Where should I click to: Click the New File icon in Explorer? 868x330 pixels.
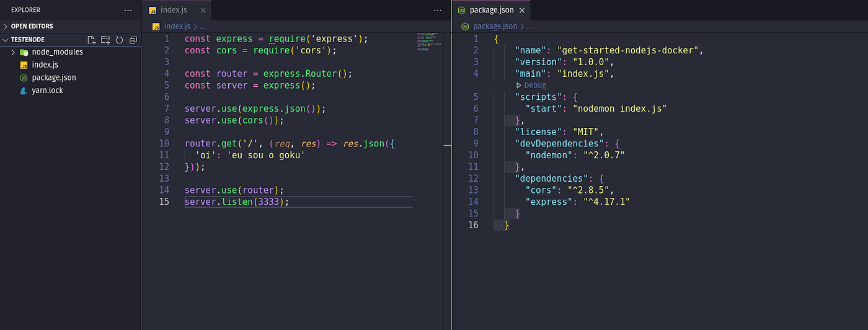tap(91, 40)
